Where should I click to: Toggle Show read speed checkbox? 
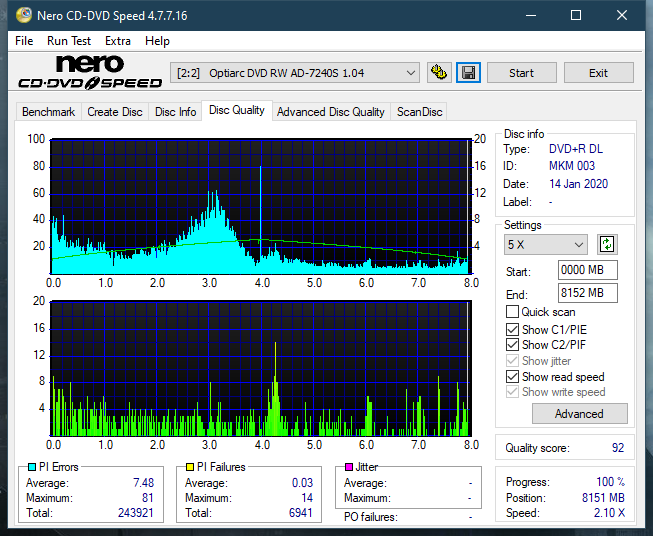tap(512, 376)
